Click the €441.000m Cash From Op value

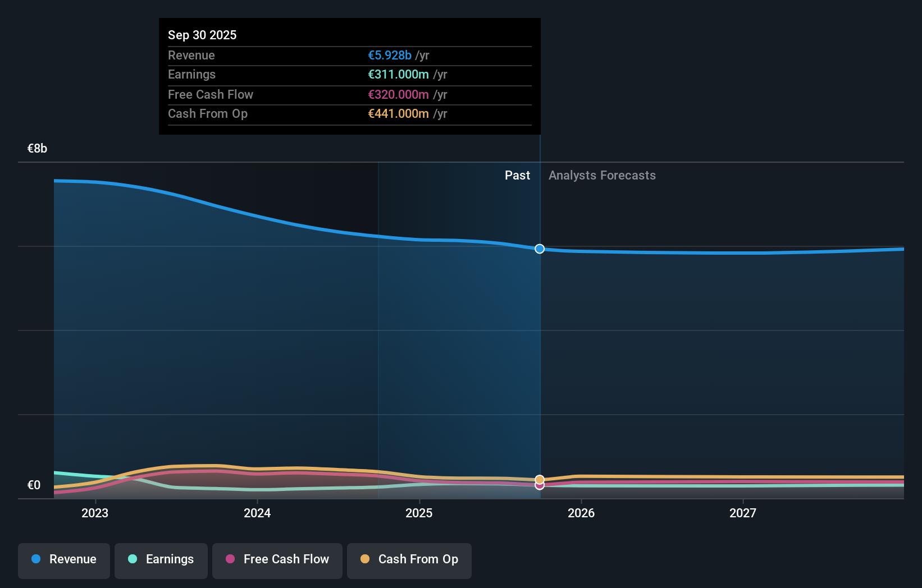tap(398, 114)
